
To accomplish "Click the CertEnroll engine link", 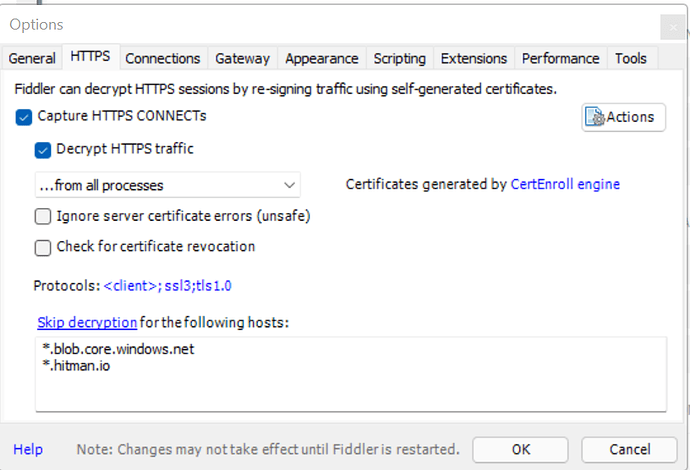I will click(x=565, y=184).
